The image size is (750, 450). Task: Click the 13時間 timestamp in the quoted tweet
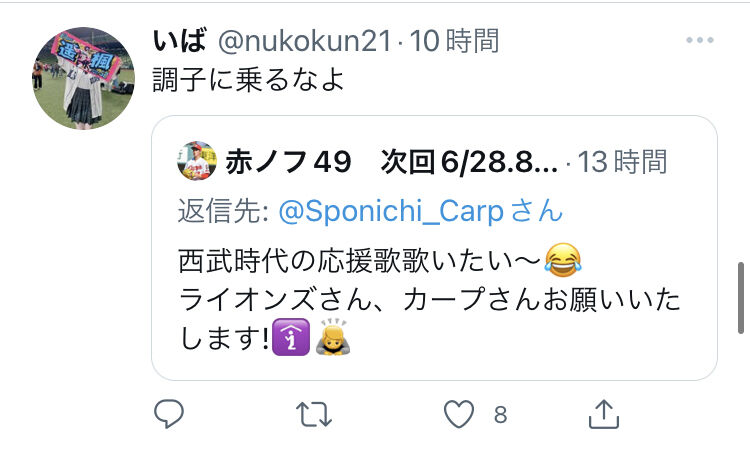click(x=622, y=162)
